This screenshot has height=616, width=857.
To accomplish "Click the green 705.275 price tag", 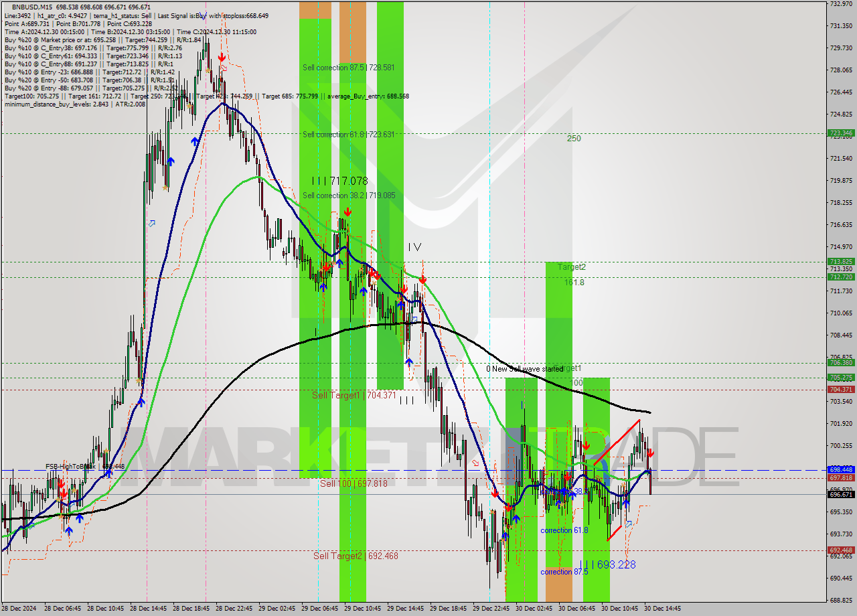I will (x=841, y=377).
